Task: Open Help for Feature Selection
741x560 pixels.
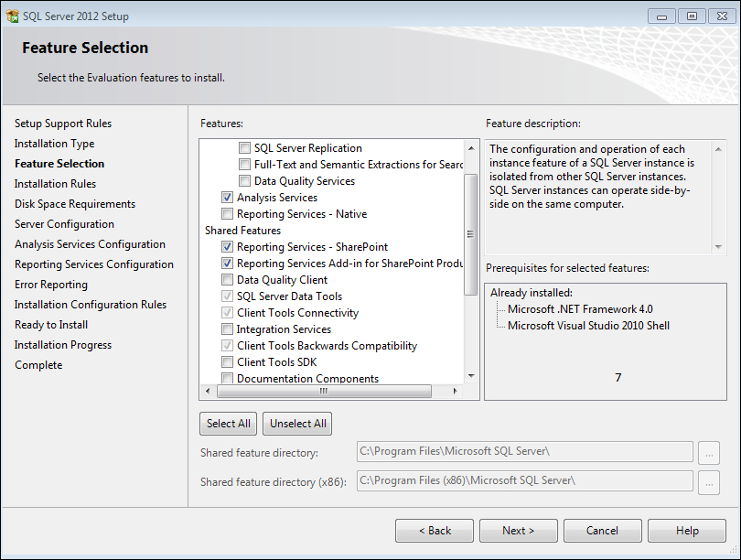Action: (x=687, y=531)
